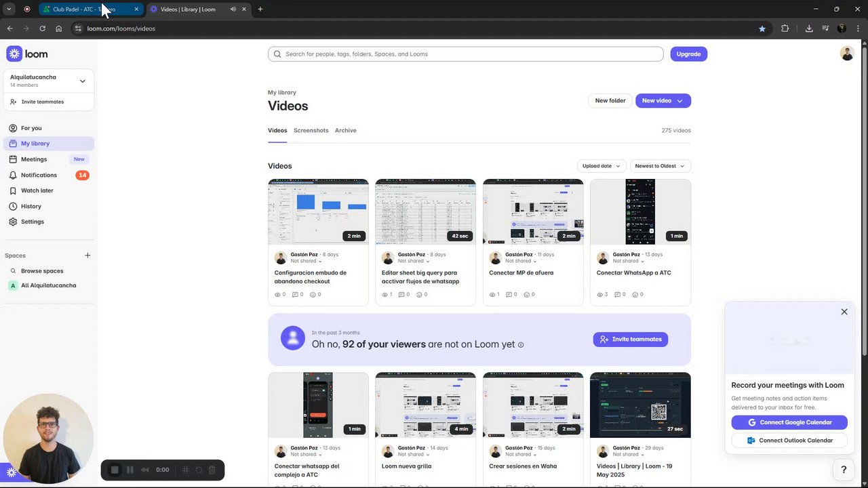Click the browser address bar URL
This screenshot has width=868, height=488.
point(121,28)
